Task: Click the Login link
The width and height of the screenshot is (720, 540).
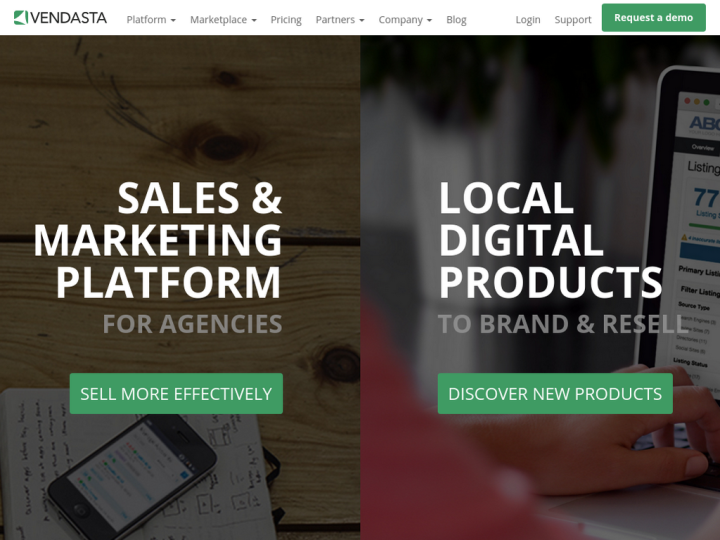Action: [528, 20]
